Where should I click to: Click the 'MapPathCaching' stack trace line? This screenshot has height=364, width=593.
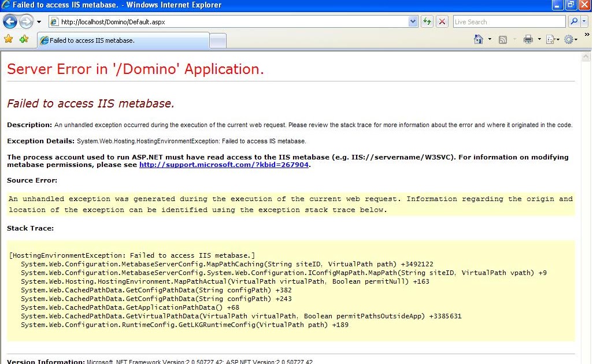pyautogui.click(x=227, y=264)
